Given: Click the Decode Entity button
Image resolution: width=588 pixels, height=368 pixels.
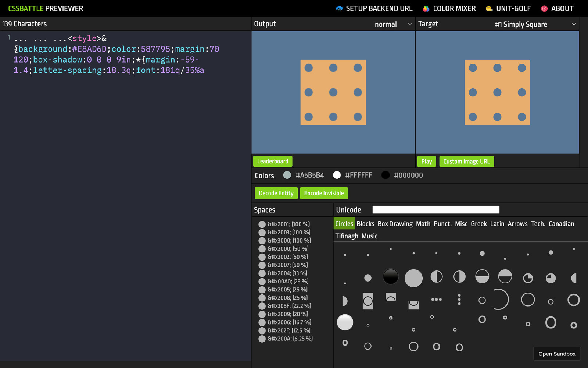Looking at the screenshot, I should (276, 193).
